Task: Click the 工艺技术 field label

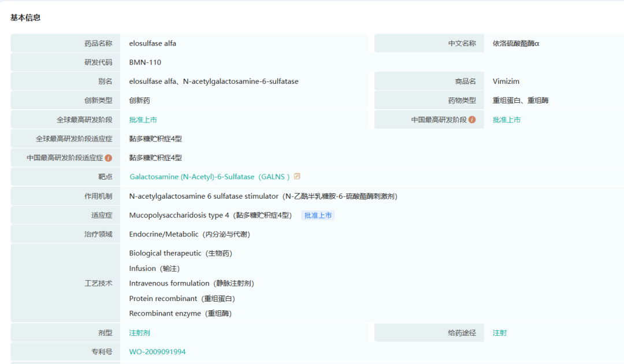Action: pyautogui.click(x=98, y=283)
